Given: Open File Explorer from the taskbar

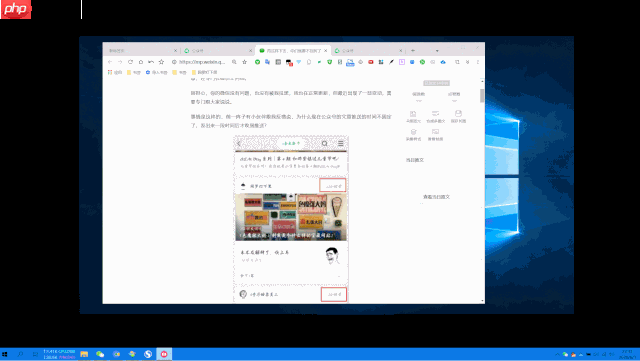Looking at the screenshot, I should coord(84,354).
